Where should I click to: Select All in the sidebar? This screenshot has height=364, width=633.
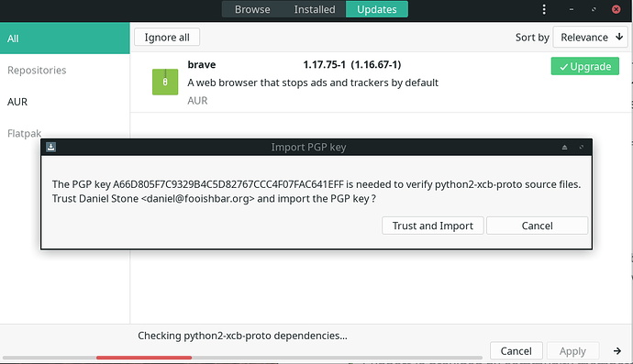[x=64, y=39]
